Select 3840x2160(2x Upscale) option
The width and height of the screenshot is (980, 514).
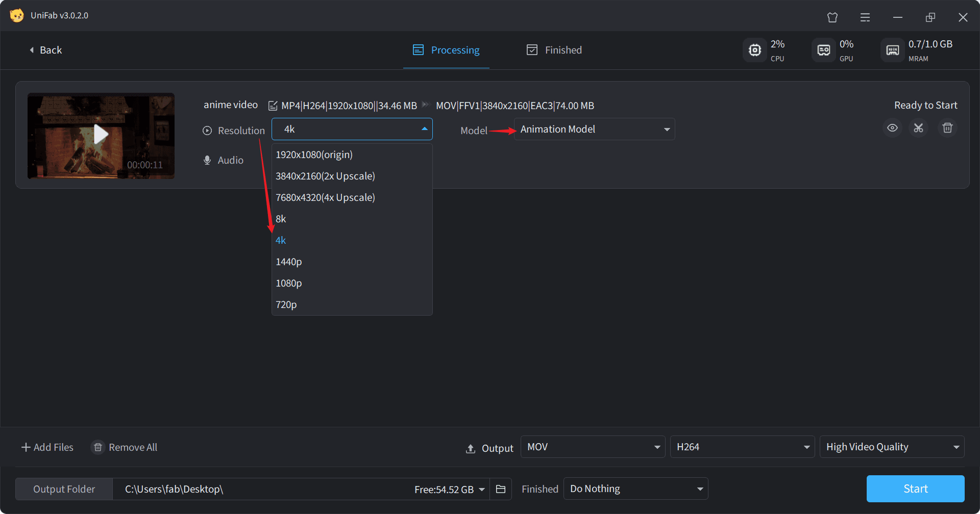coord(352,176)
